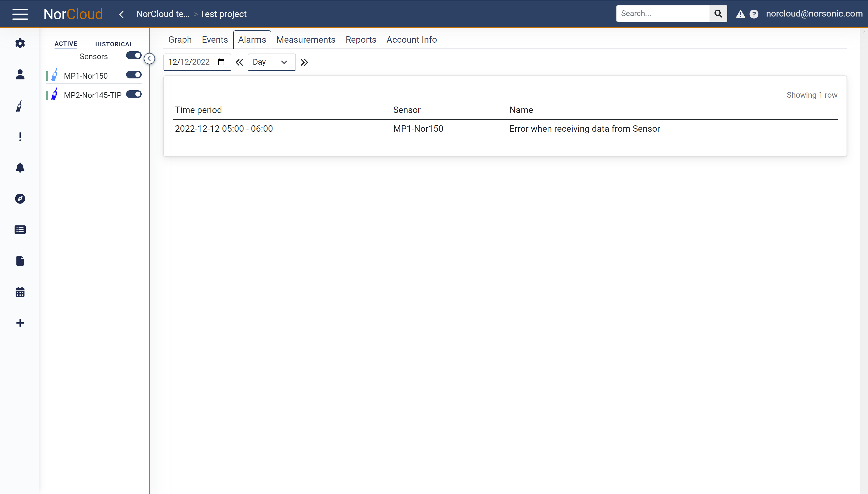Click the add/plus icon at bottom of sidebar
Viewport: 868px width, 494px height.
(x=20, y=323)
